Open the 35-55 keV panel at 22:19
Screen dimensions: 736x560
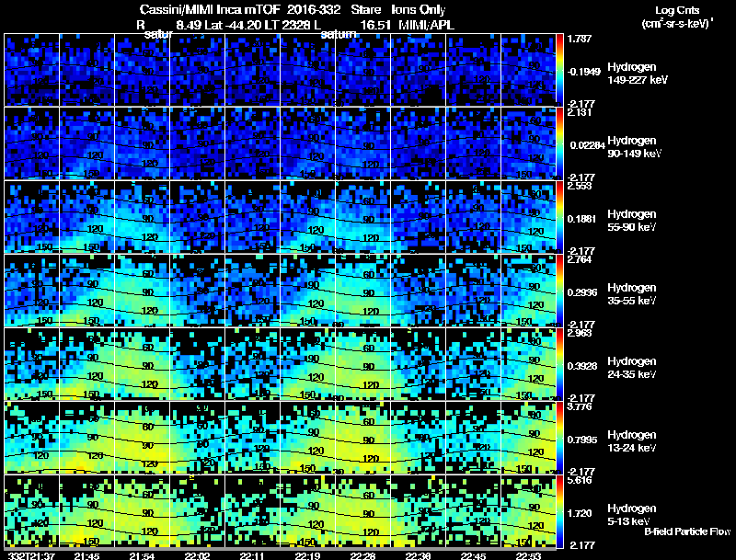307,291
